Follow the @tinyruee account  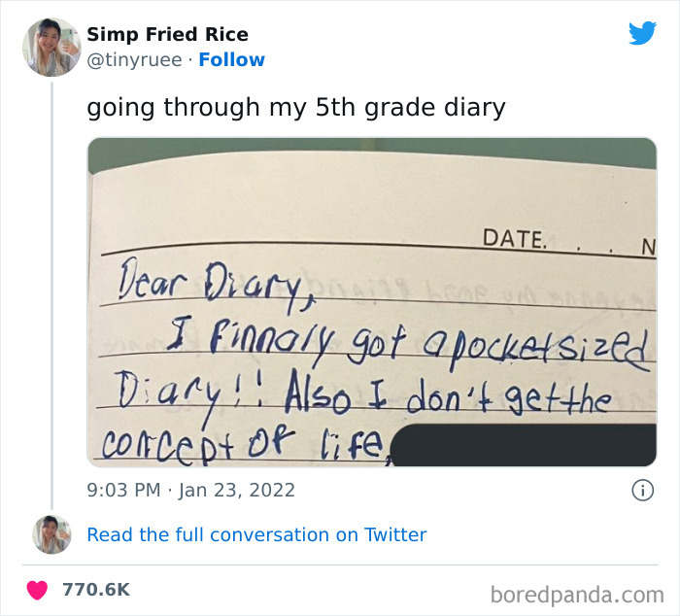[231, 60]
